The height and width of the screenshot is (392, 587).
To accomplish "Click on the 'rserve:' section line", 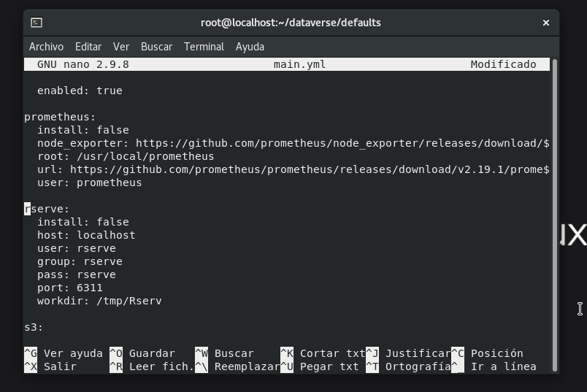I will 47,209.
